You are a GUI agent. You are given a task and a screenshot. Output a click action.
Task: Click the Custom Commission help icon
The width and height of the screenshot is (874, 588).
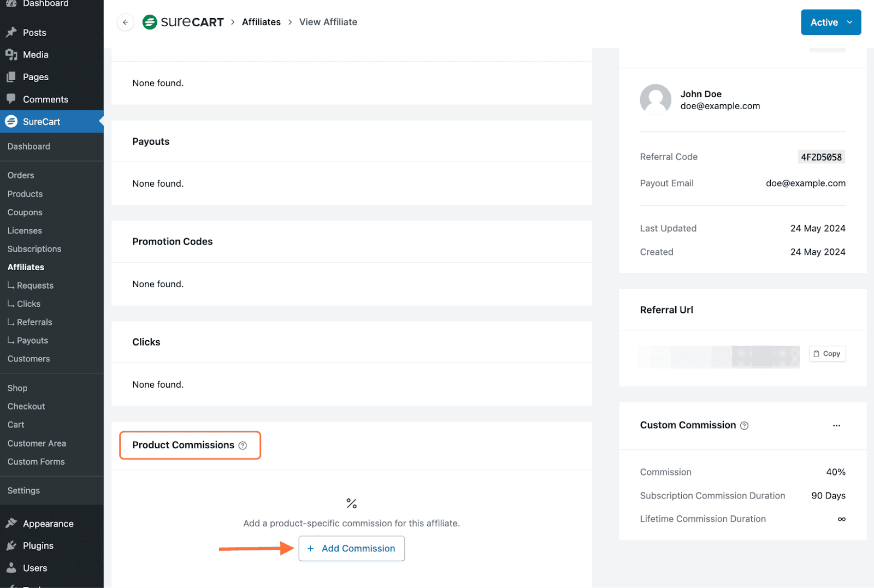point(744,426)
